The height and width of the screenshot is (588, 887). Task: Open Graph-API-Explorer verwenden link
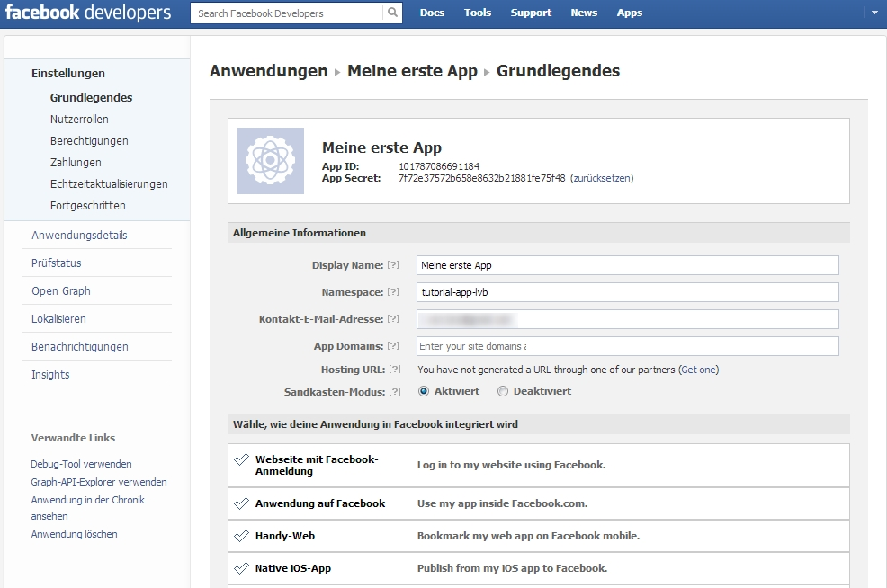click(98, 482)
